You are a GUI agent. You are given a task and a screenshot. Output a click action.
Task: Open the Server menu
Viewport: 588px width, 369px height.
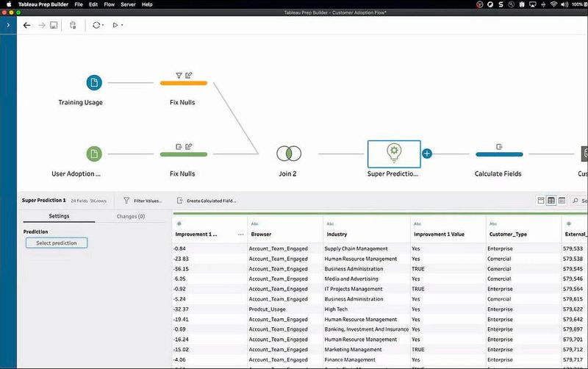128,4
